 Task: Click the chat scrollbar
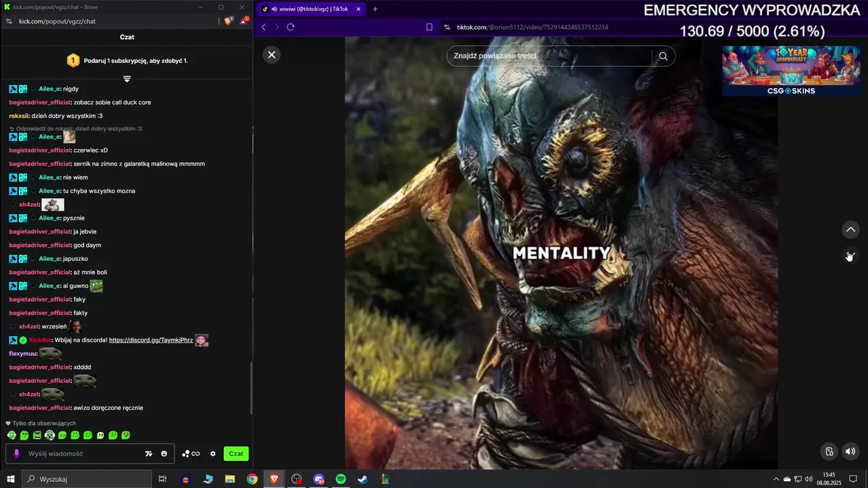pyautogui.click(x=252, y=388)
